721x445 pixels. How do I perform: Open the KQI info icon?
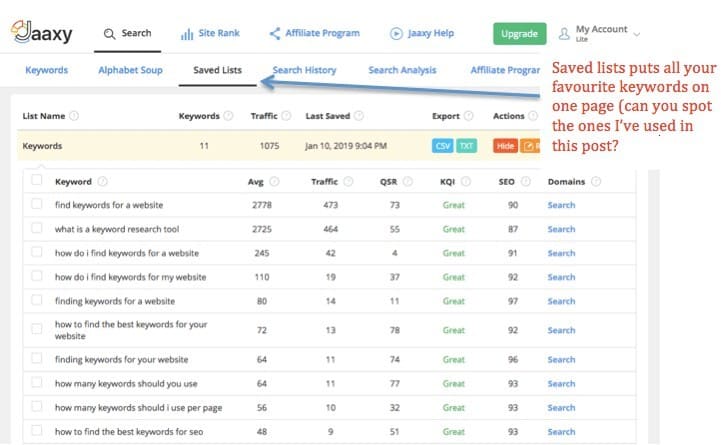[x=465, y=182]
